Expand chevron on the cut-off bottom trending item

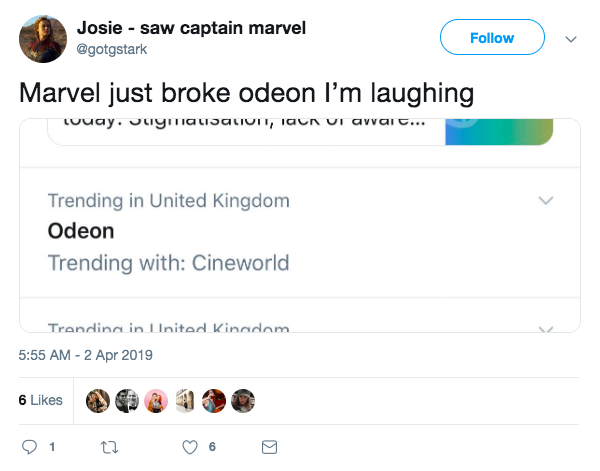(545, 327)
